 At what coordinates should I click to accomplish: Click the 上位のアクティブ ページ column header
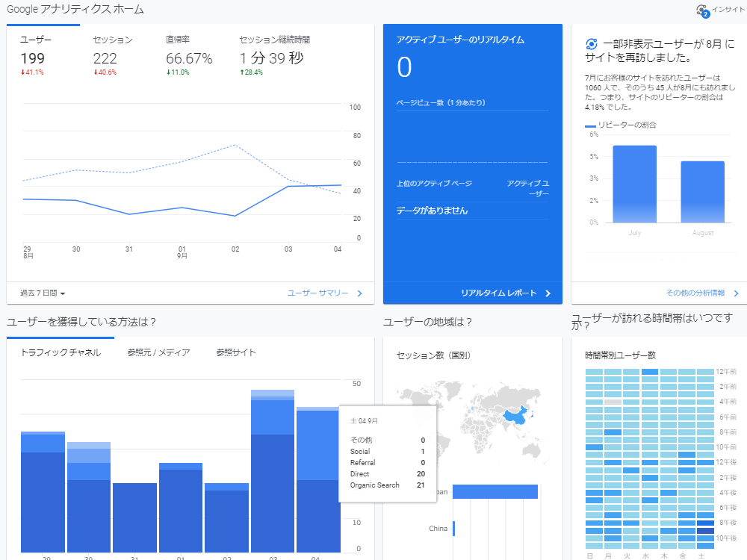click(434, 184)
